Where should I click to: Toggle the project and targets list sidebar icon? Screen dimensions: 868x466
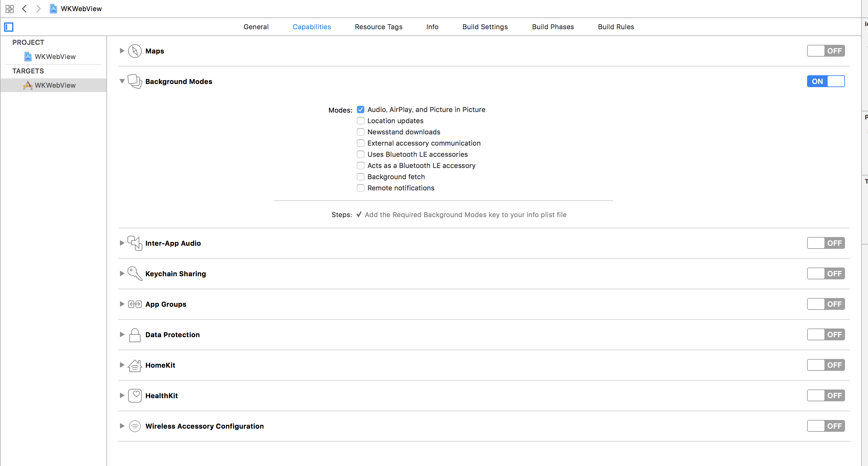9,27
